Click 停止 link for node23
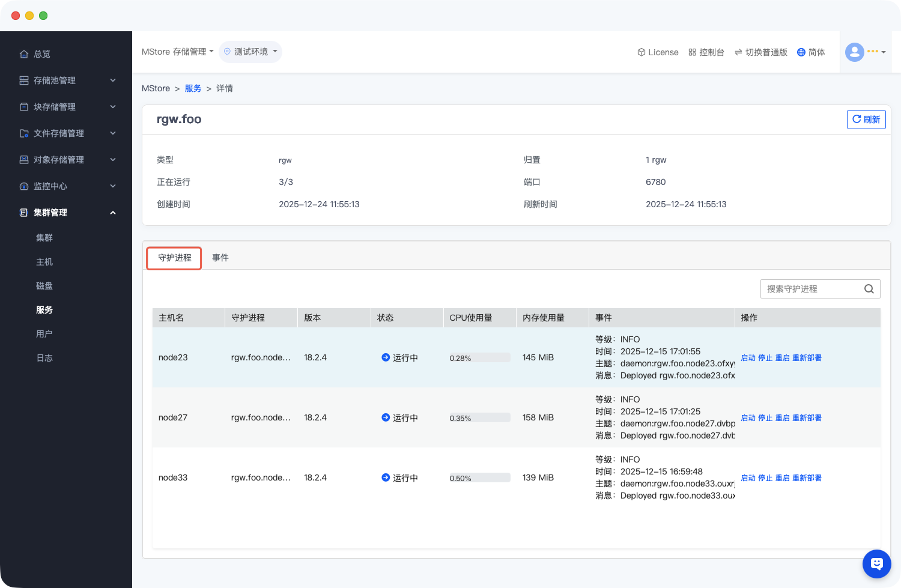 click(765, 358)
